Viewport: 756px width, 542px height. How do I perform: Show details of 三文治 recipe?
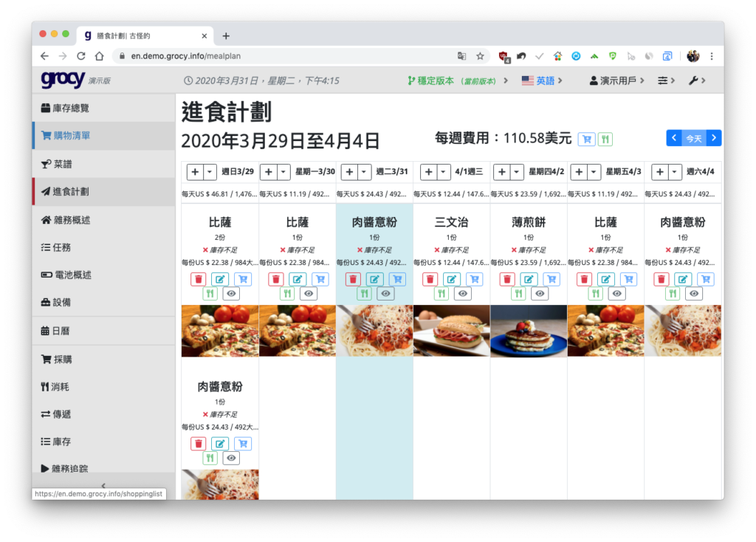coord(463,293)
